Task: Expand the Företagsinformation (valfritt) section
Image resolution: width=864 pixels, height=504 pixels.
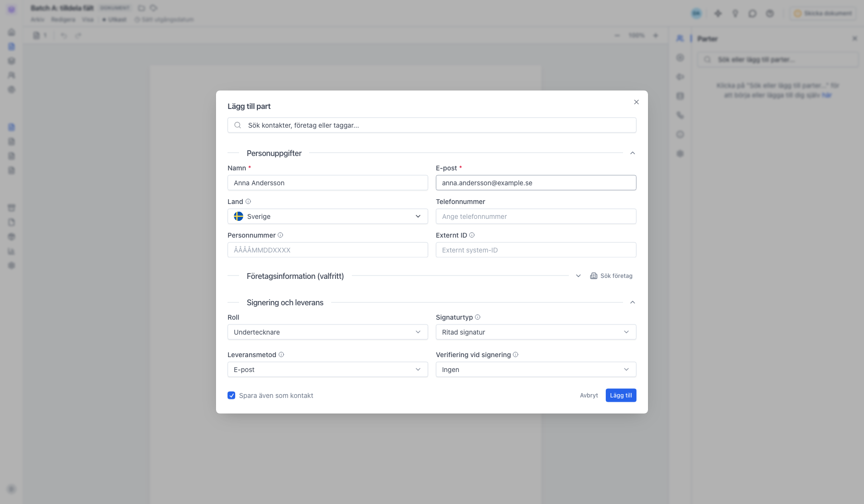Action: pyautogui.click(x=578, y=276)
